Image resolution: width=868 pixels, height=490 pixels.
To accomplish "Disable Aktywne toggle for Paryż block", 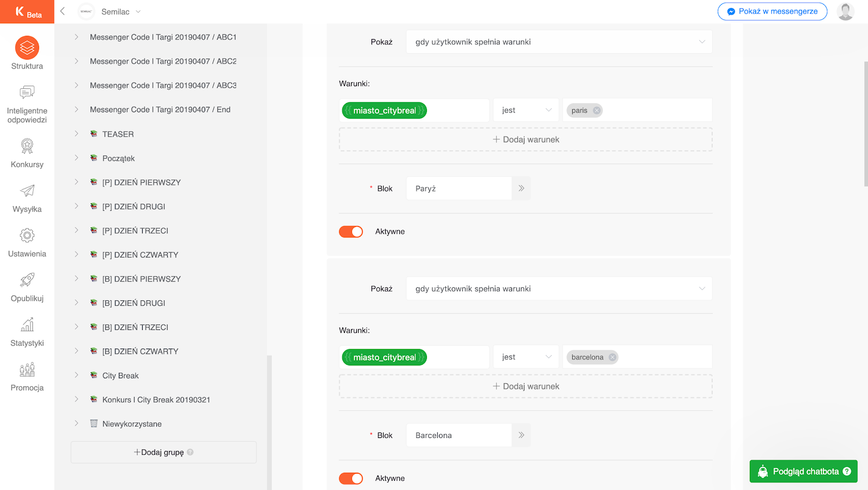I will pyautogui.click(x=351, y=232).
